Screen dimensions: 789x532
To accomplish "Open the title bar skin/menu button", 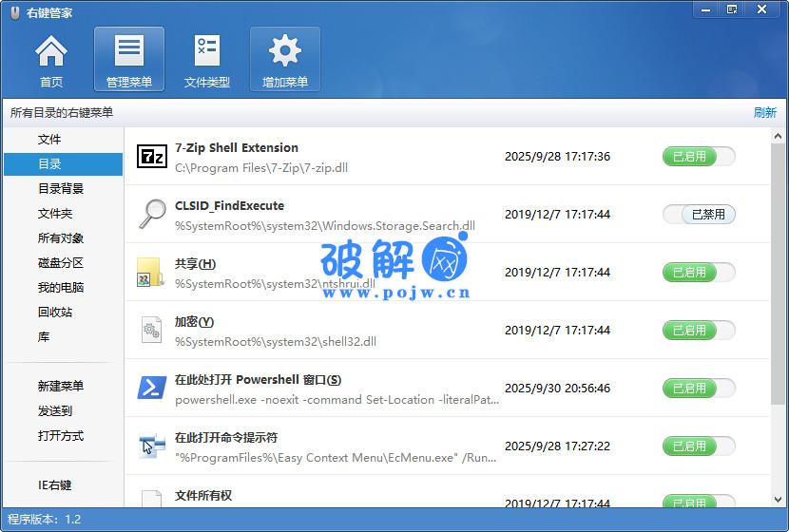I will point(732,9).
